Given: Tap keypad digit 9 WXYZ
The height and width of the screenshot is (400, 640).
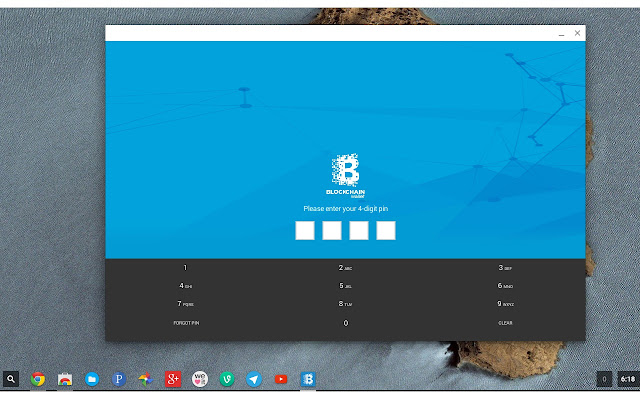Looking at the screenshot, I should click(505, 304).
